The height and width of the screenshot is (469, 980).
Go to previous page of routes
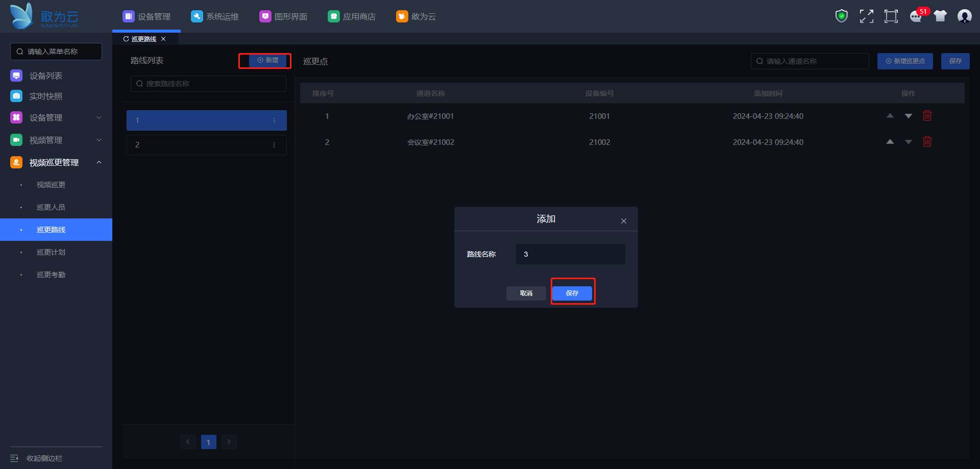click(188, 442)
